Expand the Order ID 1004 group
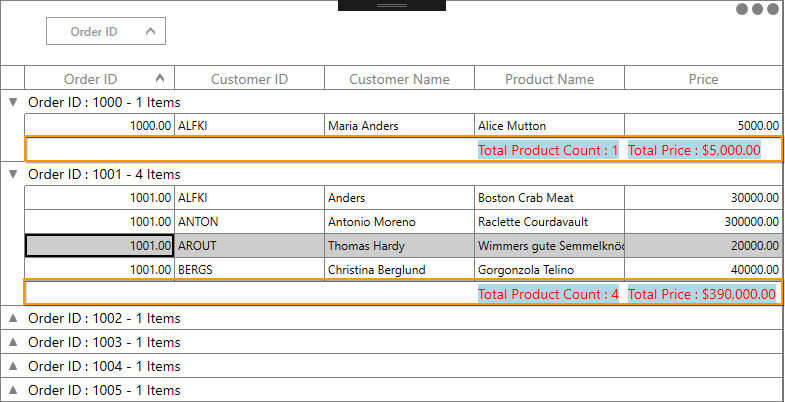This screenshot has height=402, width=785. [13, 366]
